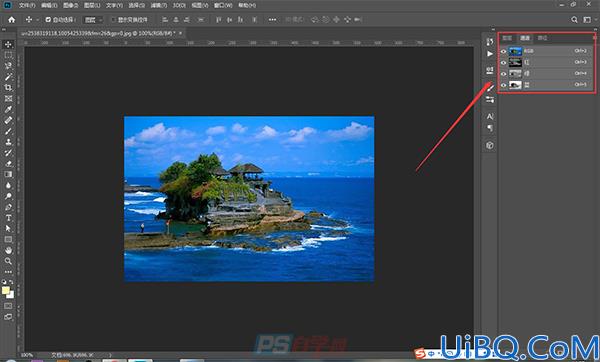The image size is (600, 362).
Task: Toggle the Auto-Select checkbox
Action: [x=48, y=20]
